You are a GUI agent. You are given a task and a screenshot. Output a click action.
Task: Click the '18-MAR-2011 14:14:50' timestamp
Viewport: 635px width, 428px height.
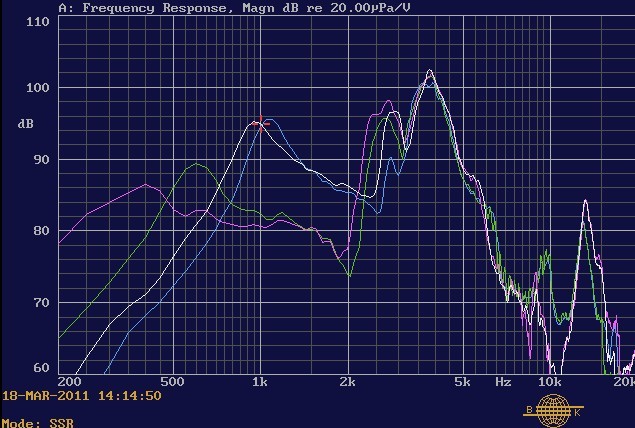(82, 396)
